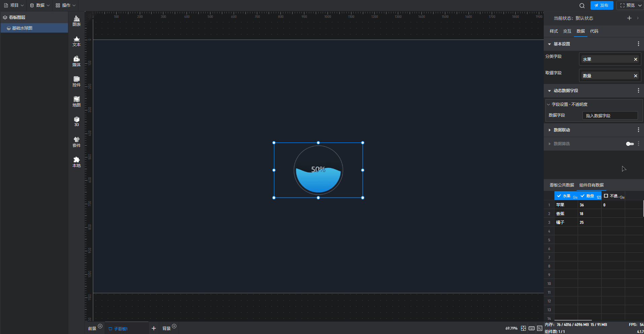Switch to the 样式 tab

[553, 31]
